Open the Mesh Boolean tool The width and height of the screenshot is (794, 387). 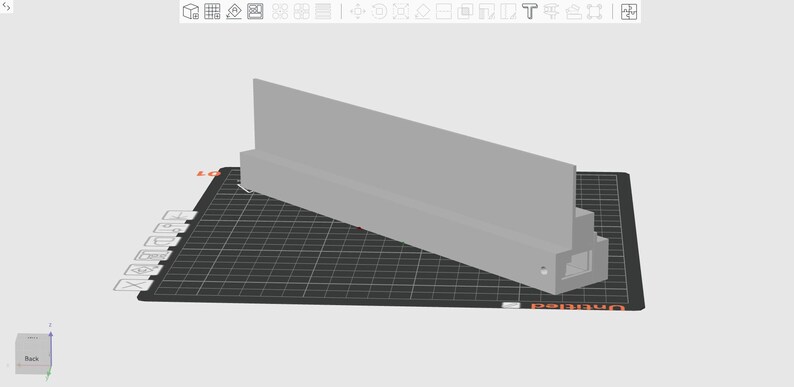pyautogui.click(x=465, y=11)
